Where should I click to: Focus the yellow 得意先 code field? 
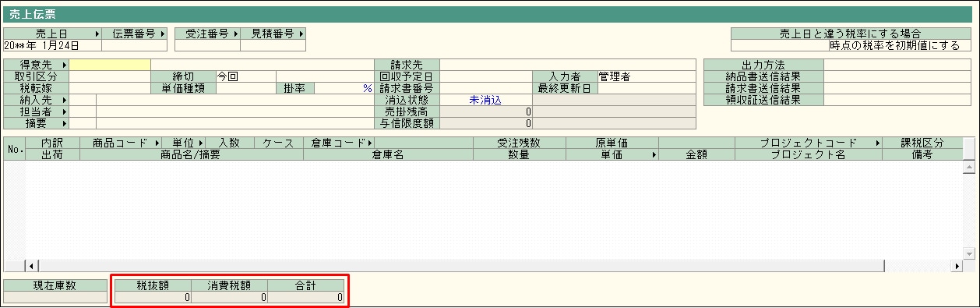(x=110, y=65)
